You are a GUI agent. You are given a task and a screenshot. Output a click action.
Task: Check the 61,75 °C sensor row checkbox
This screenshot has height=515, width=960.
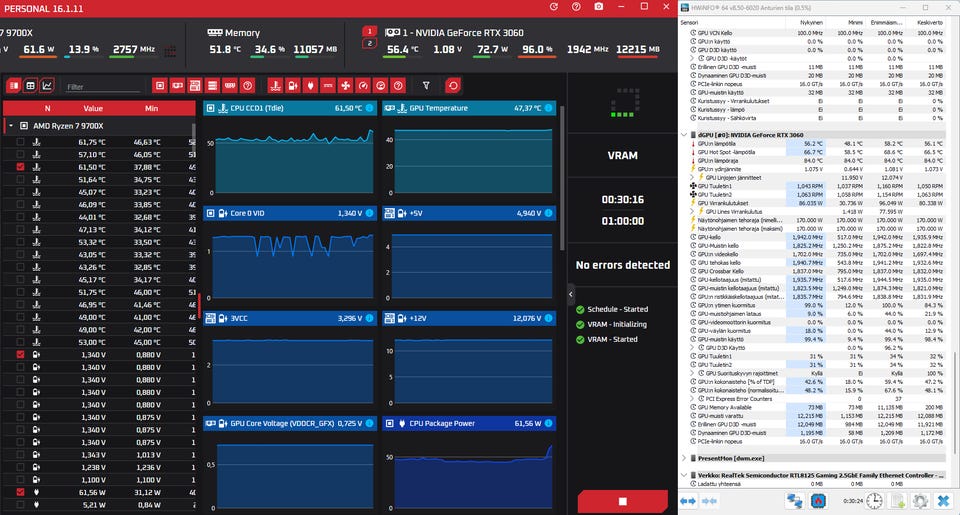point(20,142)
